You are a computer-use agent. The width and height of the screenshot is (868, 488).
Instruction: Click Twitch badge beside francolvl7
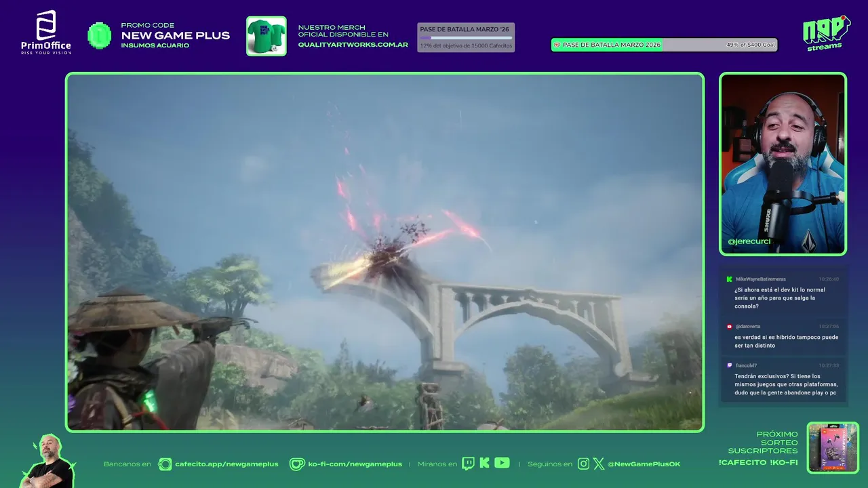[729, 365]
